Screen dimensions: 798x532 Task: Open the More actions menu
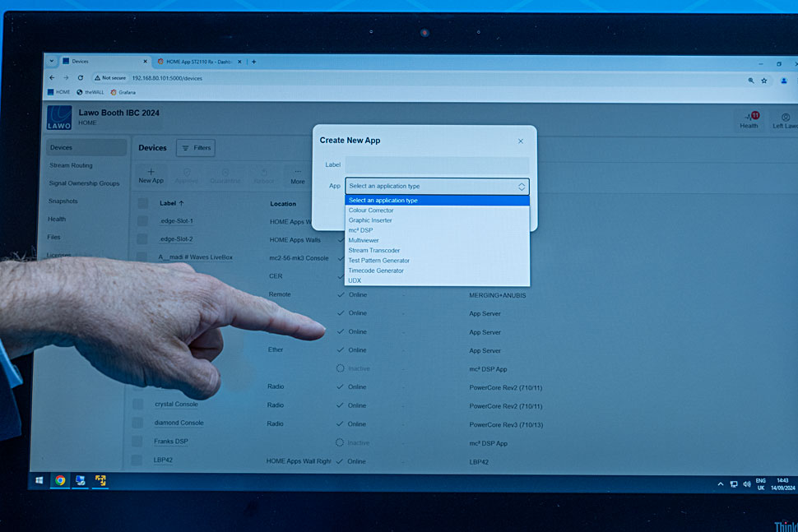(x=298, y=177)
